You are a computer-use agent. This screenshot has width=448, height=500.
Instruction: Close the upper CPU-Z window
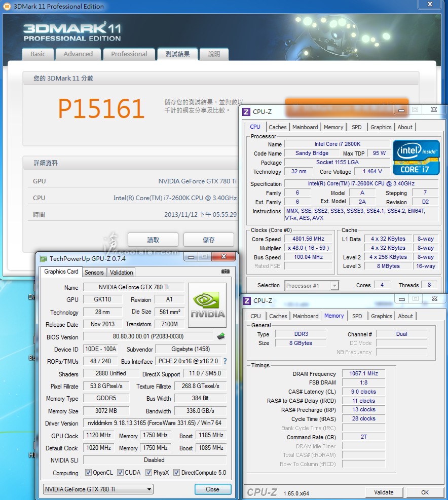coord(434,110)
